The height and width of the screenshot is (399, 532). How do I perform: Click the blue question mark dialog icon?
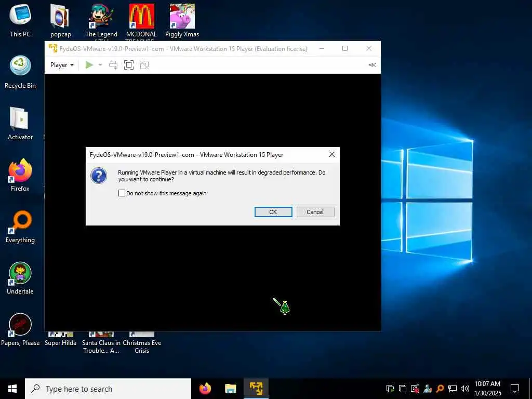point(99,176)
